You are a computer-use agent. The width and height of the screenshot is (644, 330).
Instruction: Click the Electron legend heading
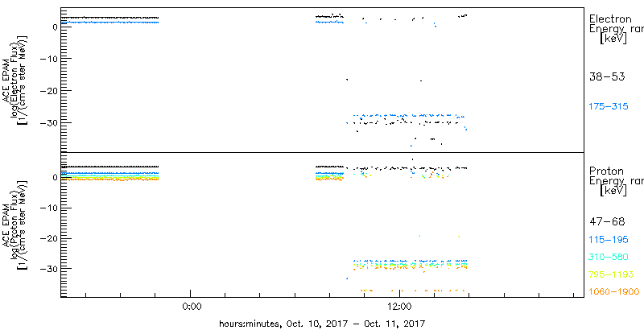610,19
